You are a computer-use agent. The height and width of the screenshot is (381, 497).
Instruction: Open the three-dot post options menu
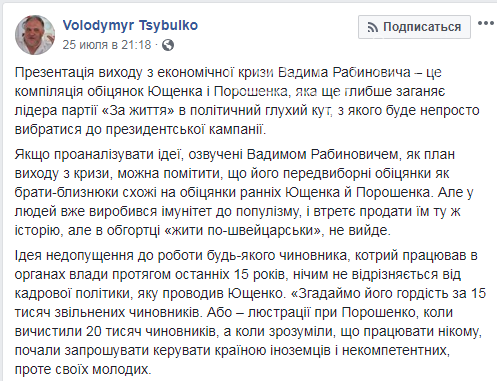pos(485,23)
